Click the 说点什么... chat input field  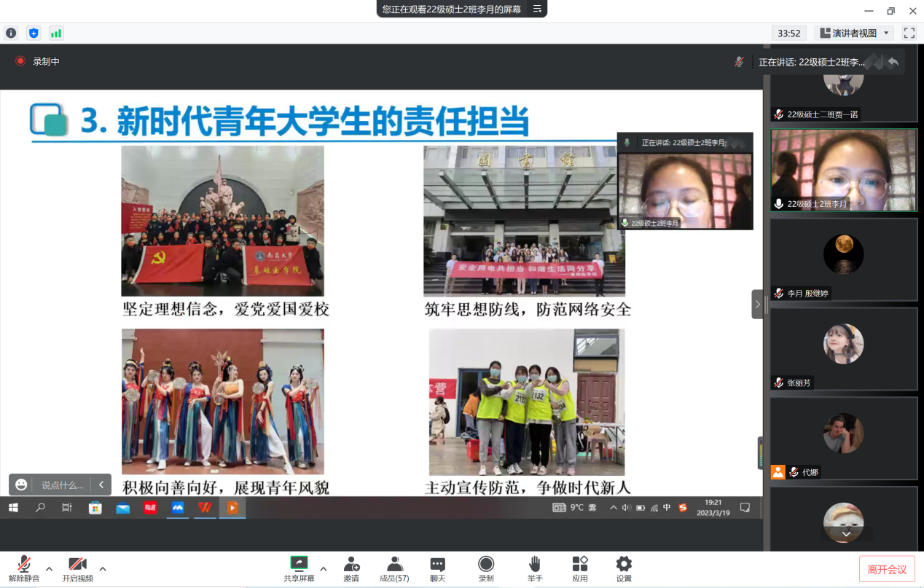coord(63,485)
